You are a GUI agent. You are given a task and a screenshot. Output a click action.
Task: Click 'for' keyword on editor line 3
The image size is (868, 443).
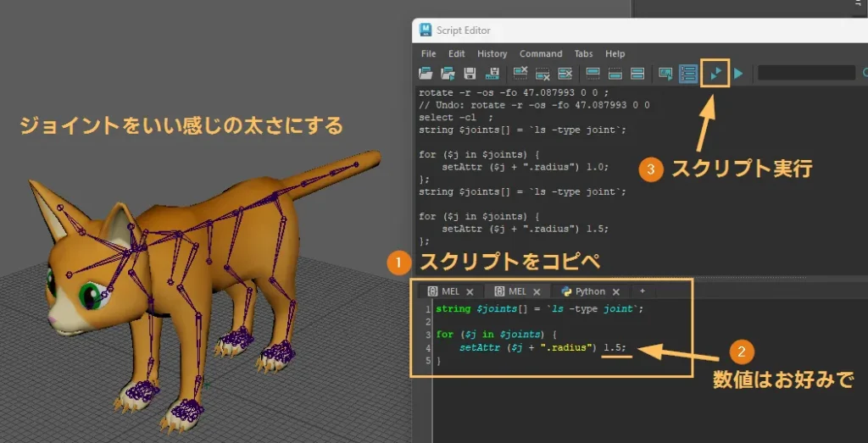click(x=444, y=335)
